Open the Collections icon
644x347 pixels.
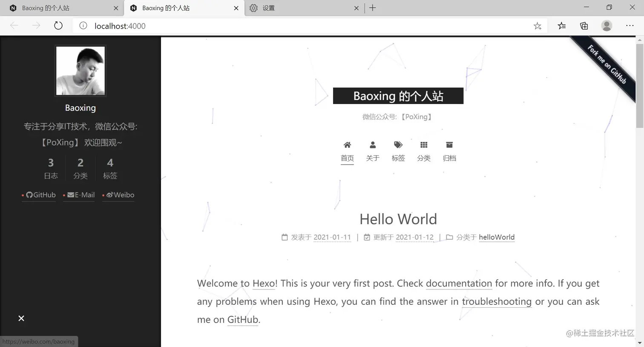[x=584, y=26]
